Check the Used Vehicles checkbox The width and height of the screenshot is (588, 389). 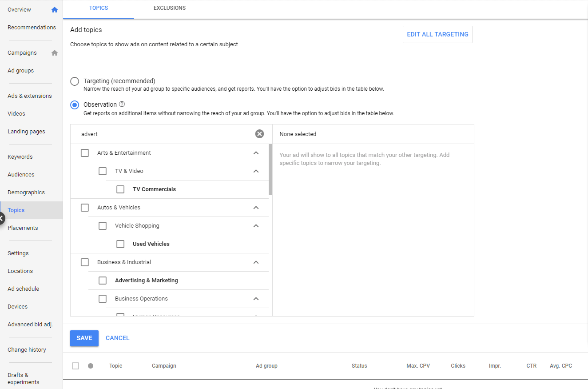pos(120,244)
